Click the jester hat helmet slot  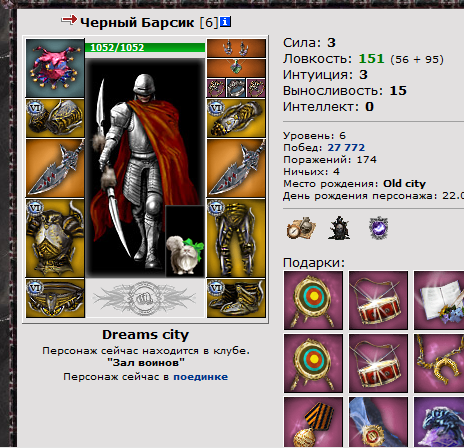tap(55, 68)
